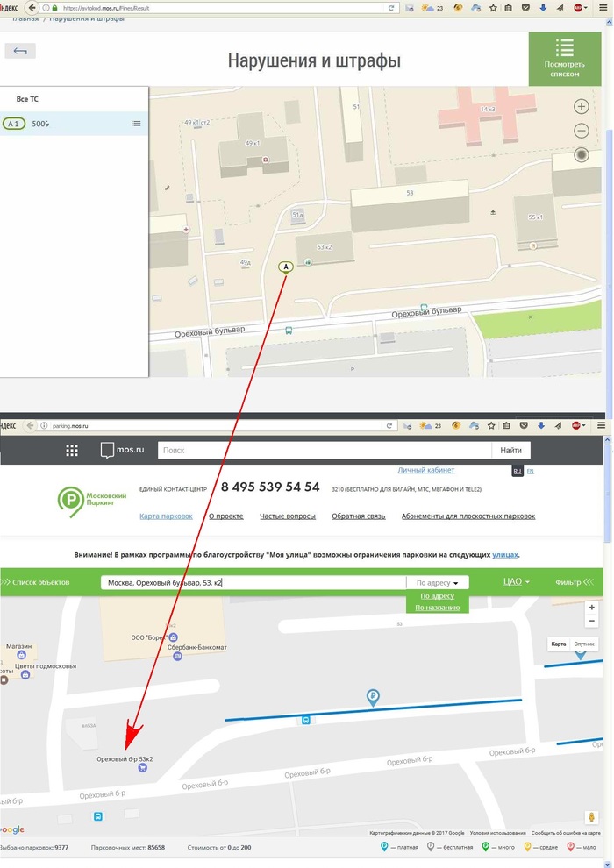614x868 pixels.
Task: Switch the language to EN
Action: [x=530, y=471]
